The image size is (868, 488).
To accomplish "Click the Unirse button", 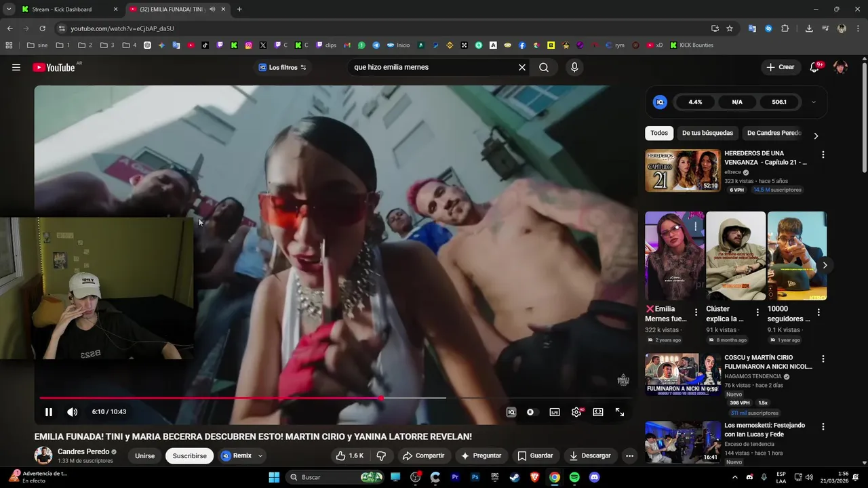I will [145, 455].
